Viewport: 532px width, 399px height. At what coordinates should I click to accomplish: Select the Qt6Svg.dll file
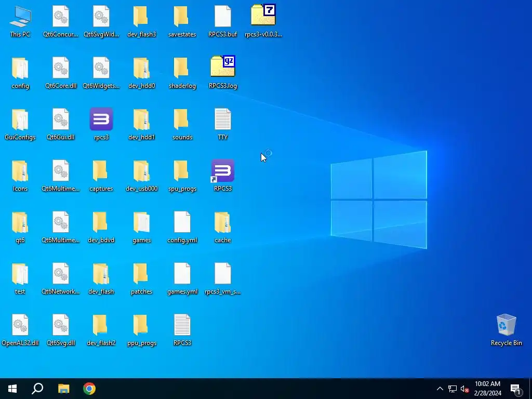point(61,330)
